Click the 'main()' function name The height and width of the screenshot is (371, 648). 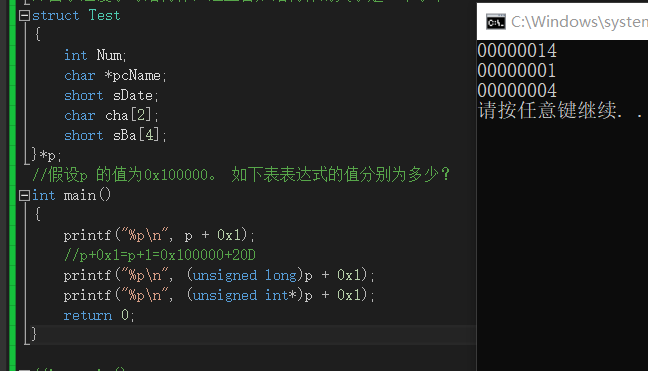(x=87, y=195)
